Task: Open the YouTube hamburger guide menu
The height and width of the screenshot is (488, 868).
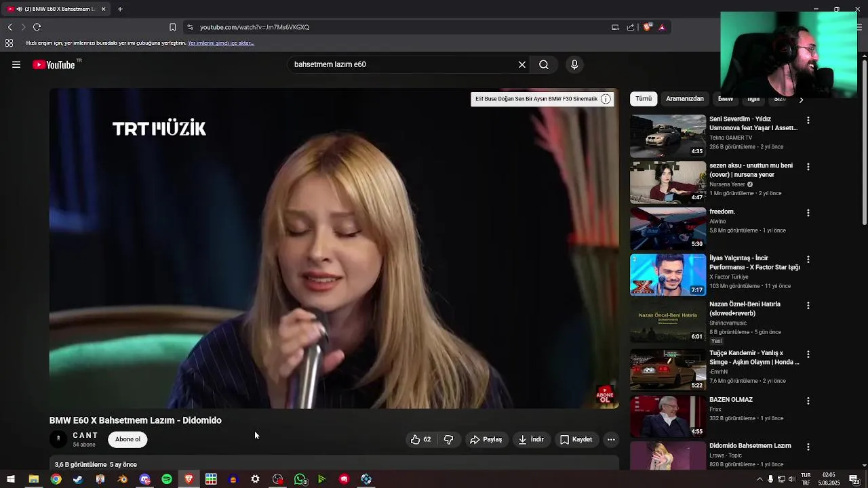Action: click(16, 64)
